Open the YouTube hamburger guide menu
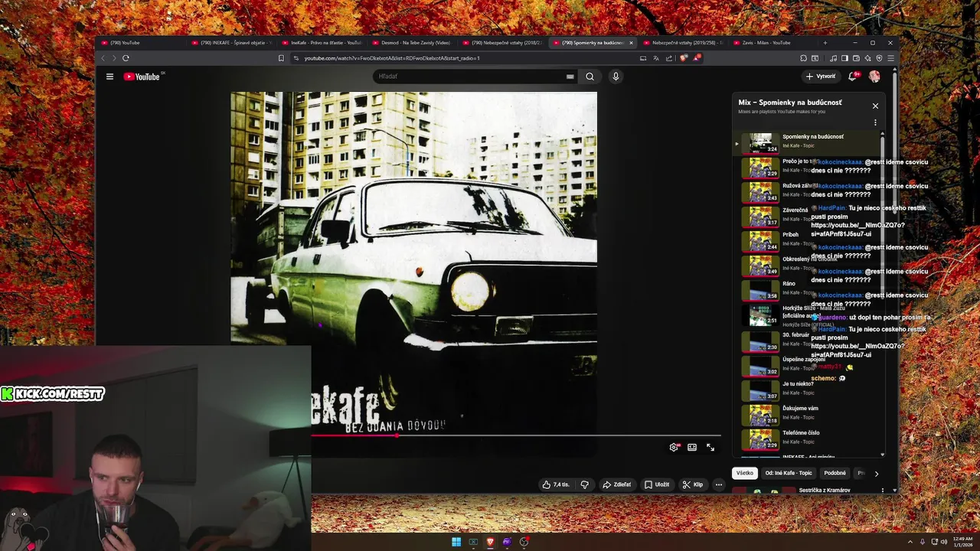This screenshot has width=980, height=551. pos(109,77)
